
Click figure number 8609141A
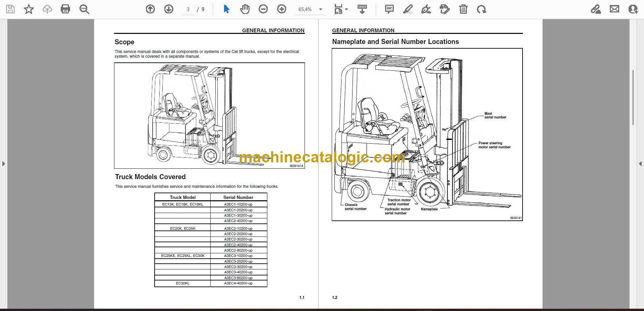pyautogui.click(x=297, y=166)
